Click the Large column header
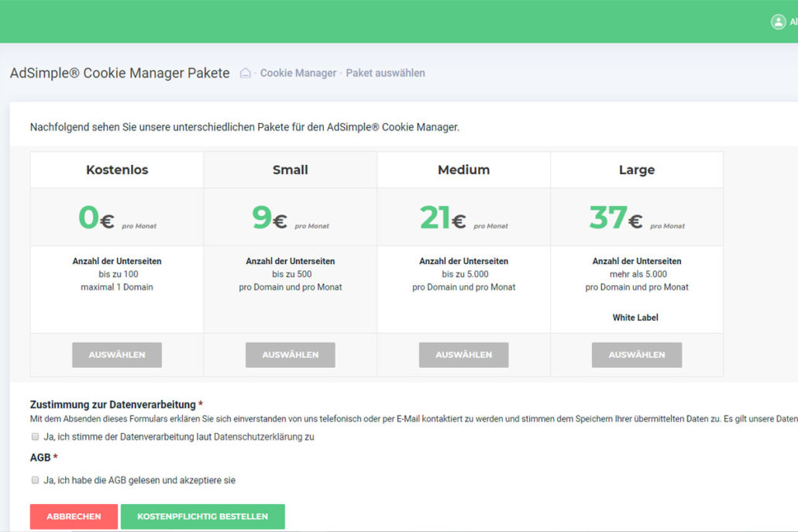Screen dimensions: 798x532 coord(637,170)
